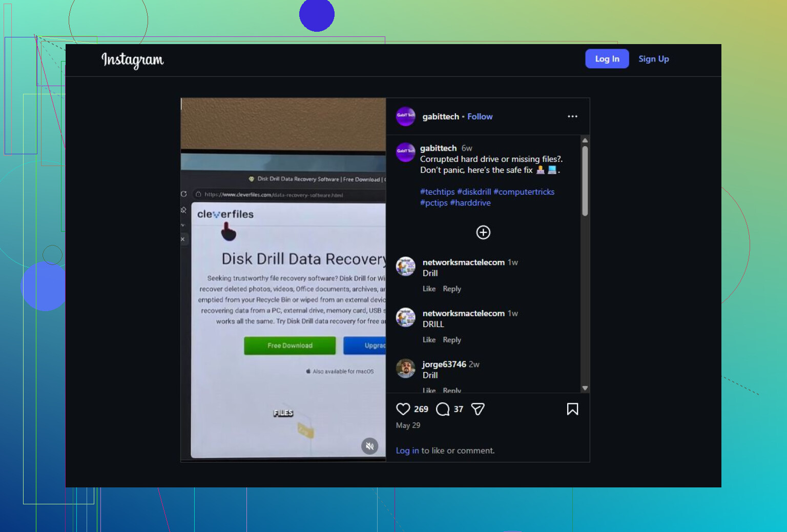Image resolution: width=787 pixels, height=532 pixels.
Task: Open networksmactelecom username on the 'Drill' comment
Action: 464,262
